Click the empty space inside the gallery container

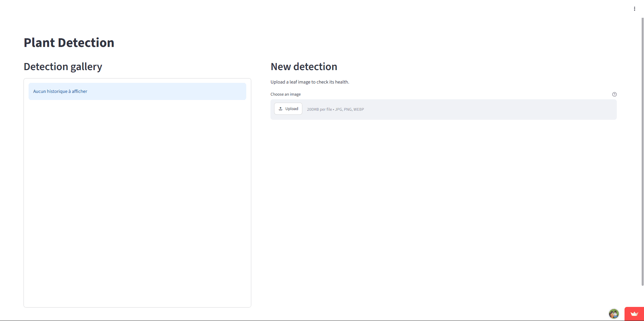pyautogui.click(x=137, y=201)
